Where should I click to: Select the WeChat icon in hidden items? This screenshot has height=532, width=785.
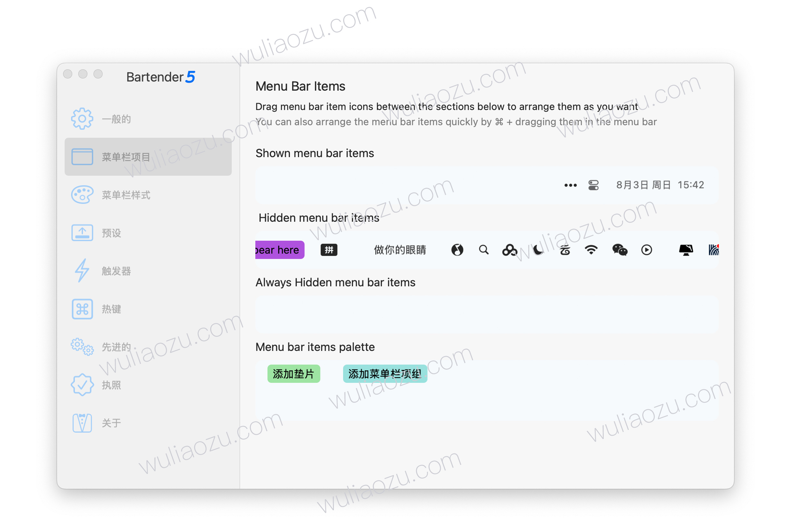click(x=620, y=250)
